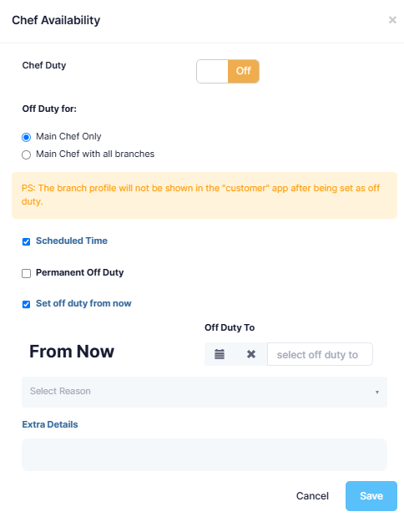Close the Chef Availability dialog
Viewport: 404px width, 532px height.
[392, 20]
